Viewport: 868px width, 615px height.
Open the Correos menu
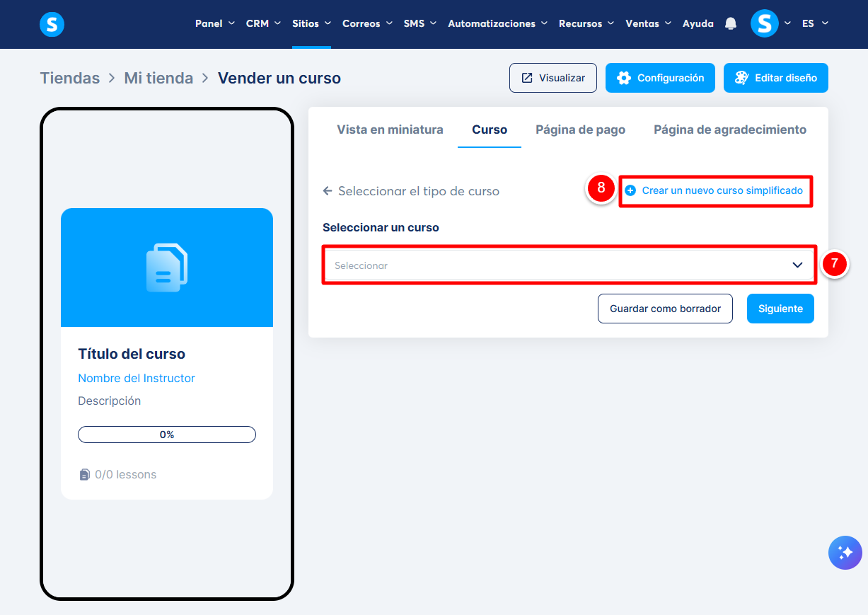coord(367,23)
